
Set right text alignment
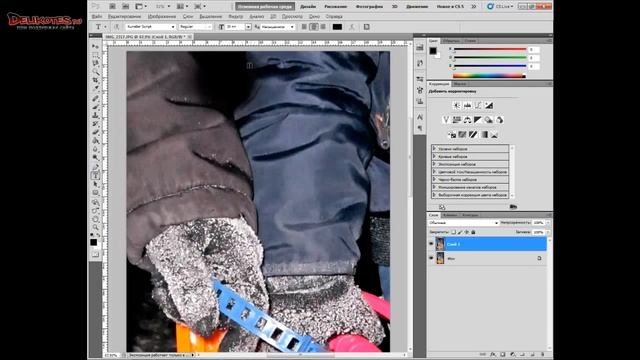(x=323, y=27)
